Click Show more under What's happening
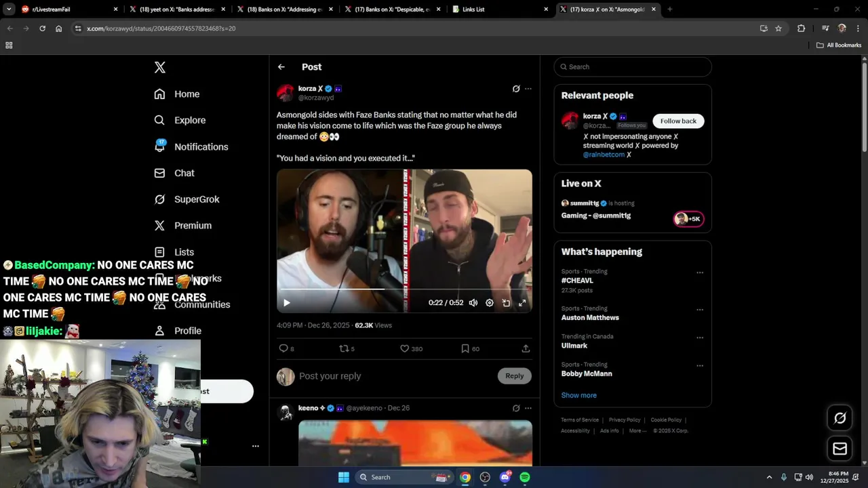The height and width of the screenshot is (488, 868). (x=578, y=395)
